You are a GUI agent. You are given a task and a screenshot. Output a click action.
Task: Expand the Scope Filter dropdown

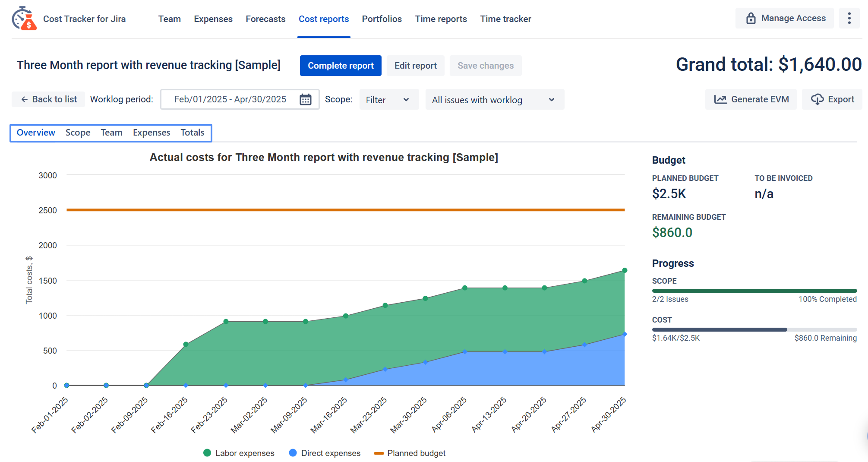(x=388, y=100)
